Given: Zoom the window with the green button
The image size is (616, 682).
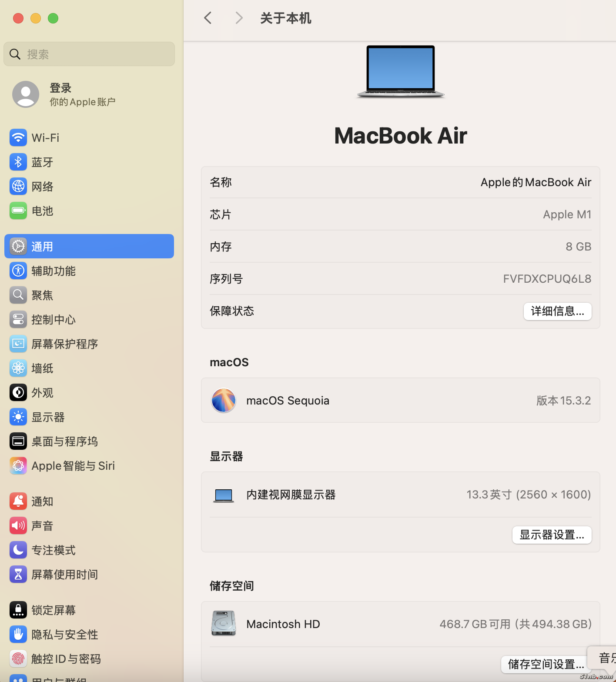Looking at the screenshot, I should pos(53,18).
